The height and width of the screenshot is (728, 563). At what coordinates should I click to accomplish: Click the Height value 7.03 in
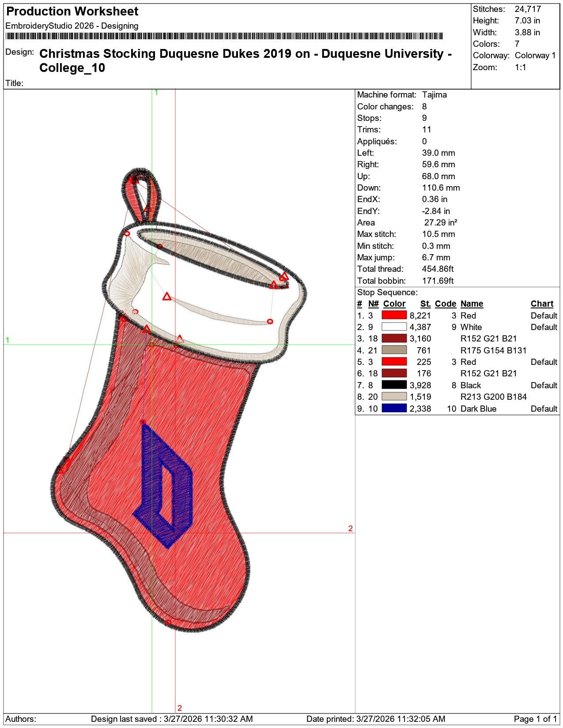(527, 20)
